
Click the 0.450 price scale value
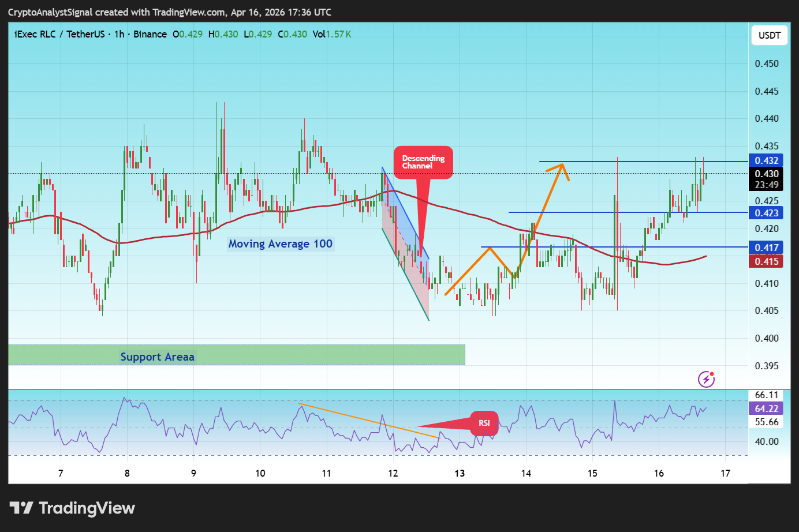tap(767, 63)
